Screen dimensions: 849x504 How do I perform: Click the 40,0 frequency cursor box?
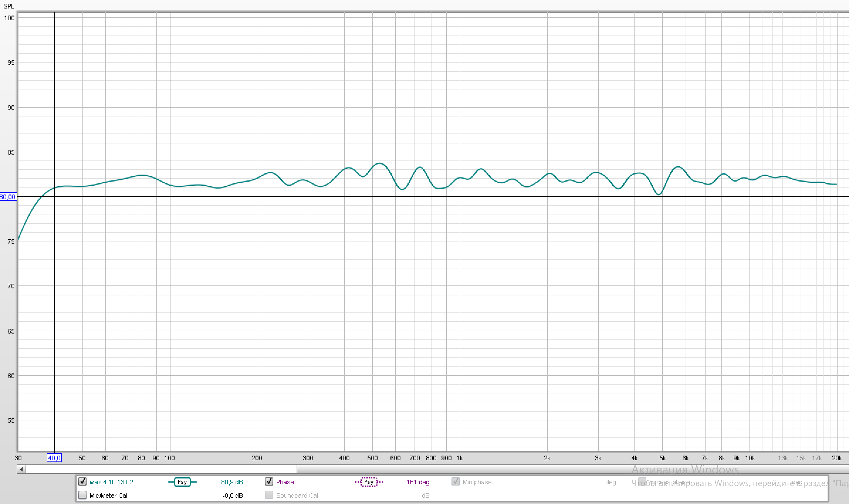[x=54, y=458]
